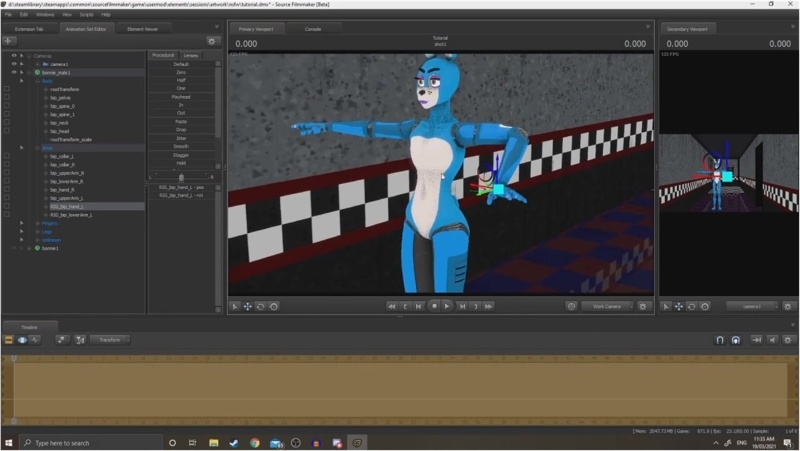Toggle visibility eye for Cameras group
Viewport: 800px width, 451px height.
pyautogui.click(x=14, y=56)
